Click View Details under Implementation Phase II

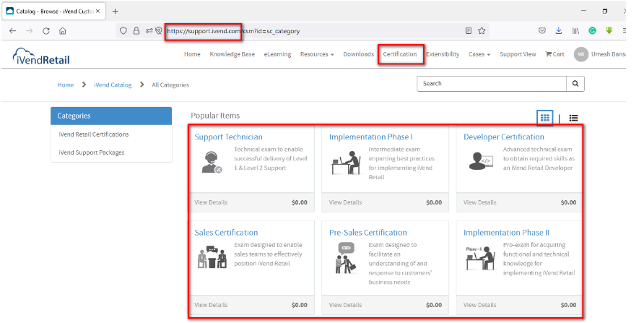[x=479, y=305]
